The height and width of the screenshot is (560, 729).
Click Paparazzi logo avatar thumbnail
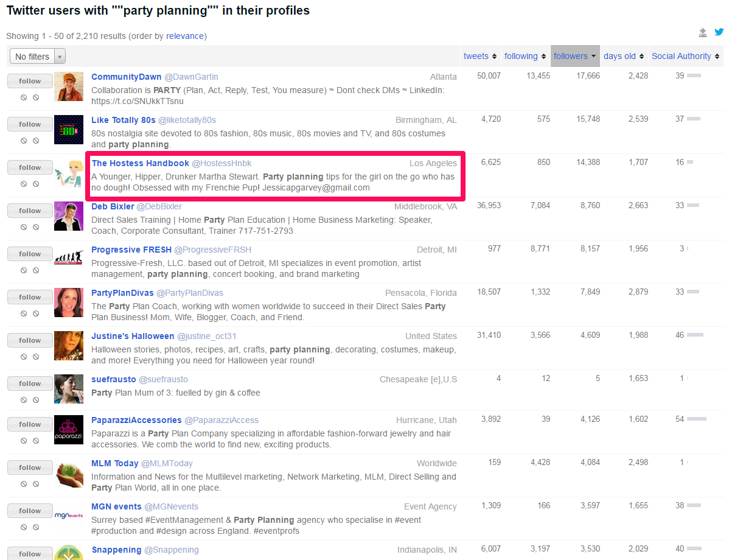point(69,430)
